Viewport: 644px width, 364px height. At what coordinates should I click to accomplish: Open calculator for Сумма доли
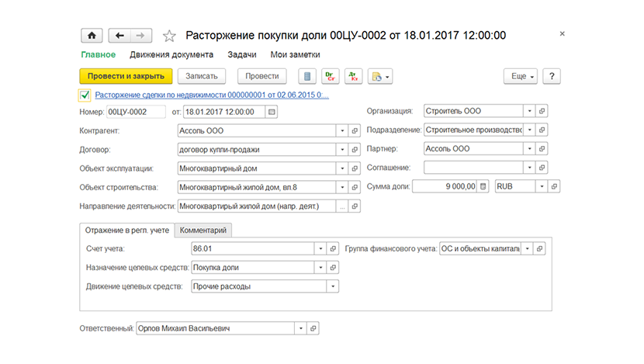coord(483,186)
